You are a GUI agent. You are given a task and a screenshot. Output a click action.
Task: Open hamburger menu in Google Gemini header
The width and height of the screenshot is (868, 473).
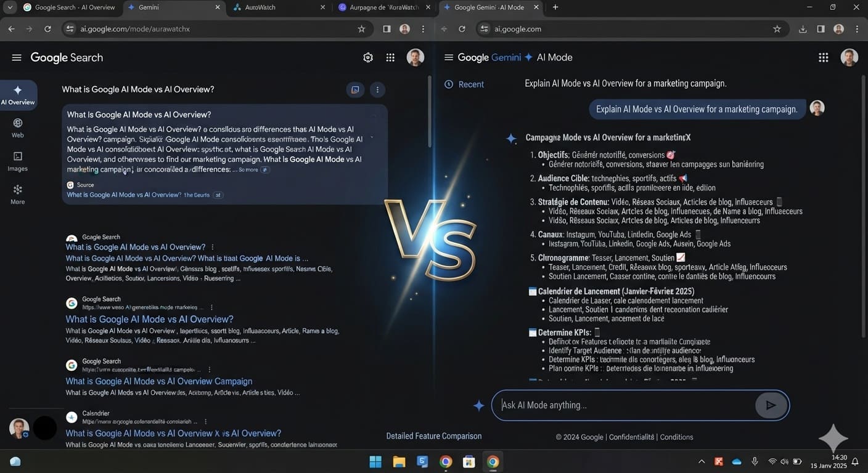point(449,57)
